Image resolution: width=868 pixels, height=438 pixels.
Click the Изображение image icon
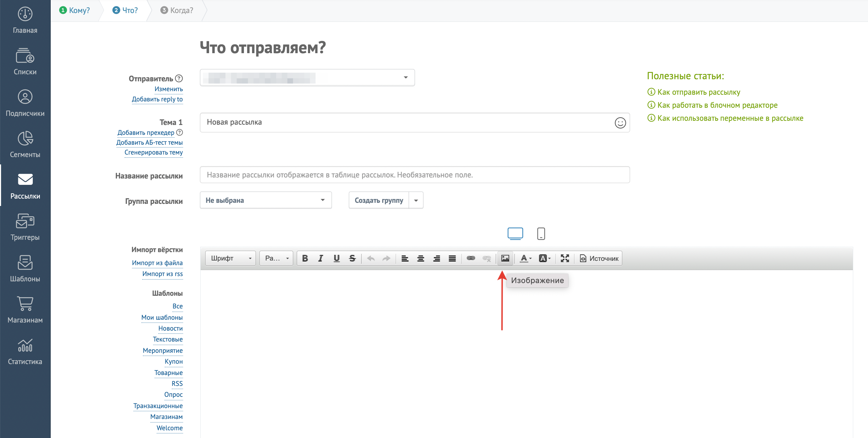coord(505,258)
